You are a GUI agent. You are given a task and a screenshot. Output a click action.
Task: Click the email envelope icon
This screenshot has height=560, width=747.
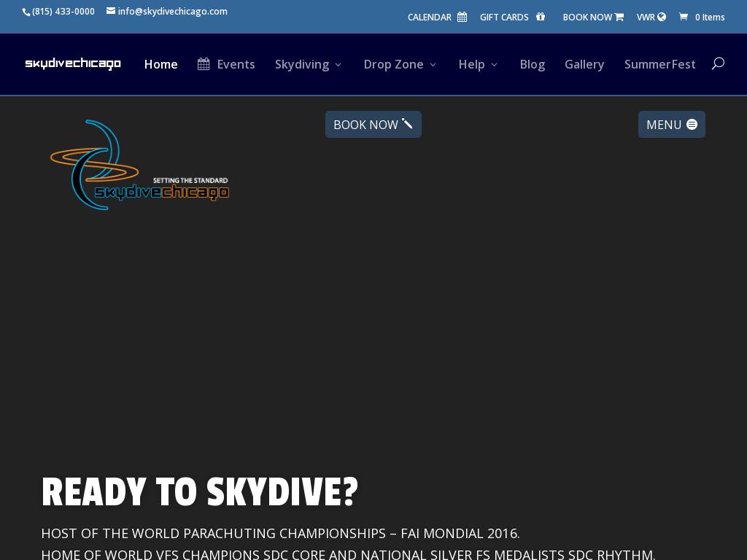(111, 10)
